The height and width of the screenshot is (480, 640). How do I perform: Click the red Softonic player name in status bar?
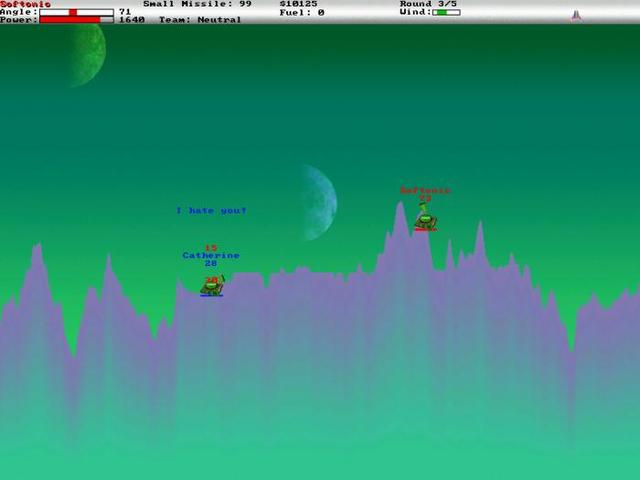point(25,4)
